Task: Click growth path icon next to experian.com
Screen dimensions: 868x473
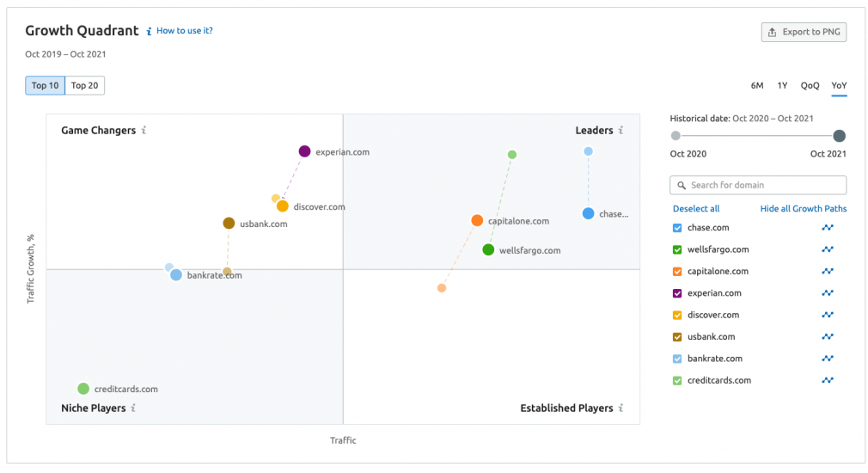Action: 828,293
